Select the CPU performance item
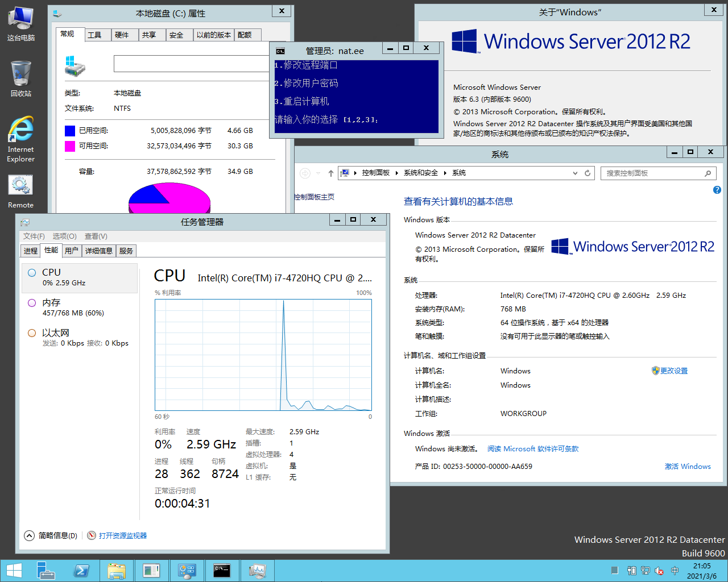Screen dimensions: 728x582 pyautogui.click(x=80, y=277)
